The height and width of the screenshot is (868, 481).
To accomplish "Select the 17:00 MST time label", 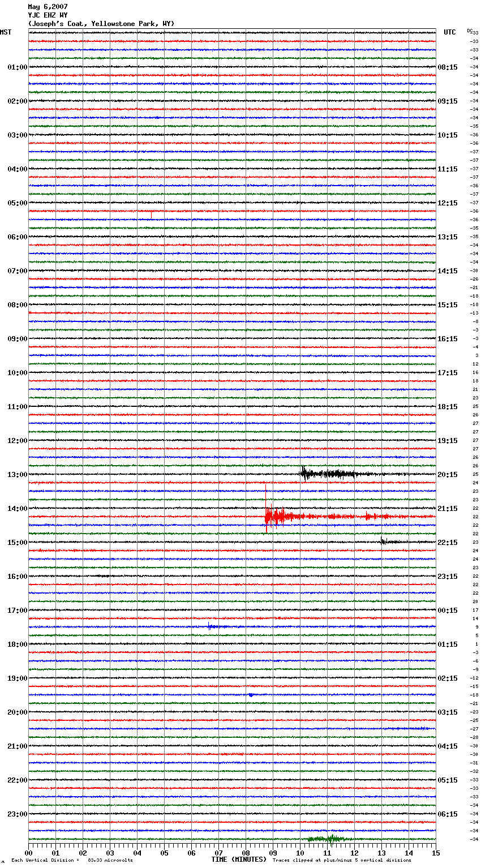I will pos(18,611).
